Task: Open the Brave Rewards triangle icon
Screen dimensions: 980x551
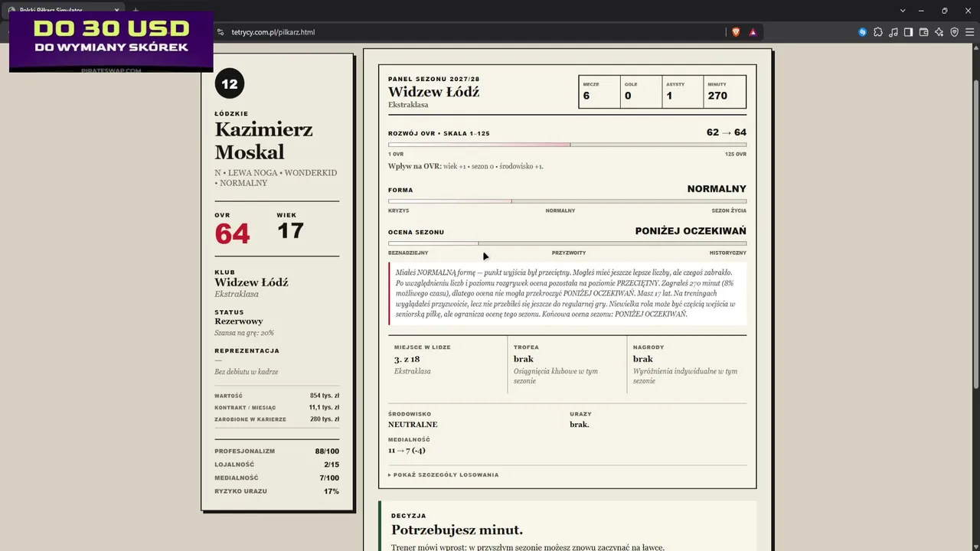Action: (x=753, y=32)
